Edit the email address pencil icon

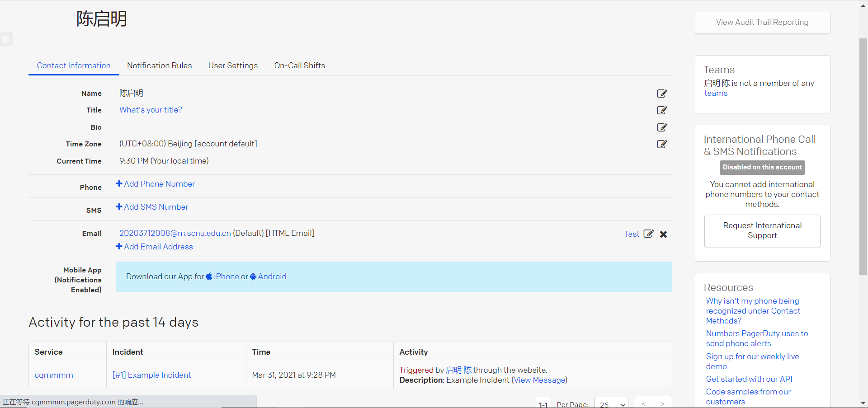648,234
